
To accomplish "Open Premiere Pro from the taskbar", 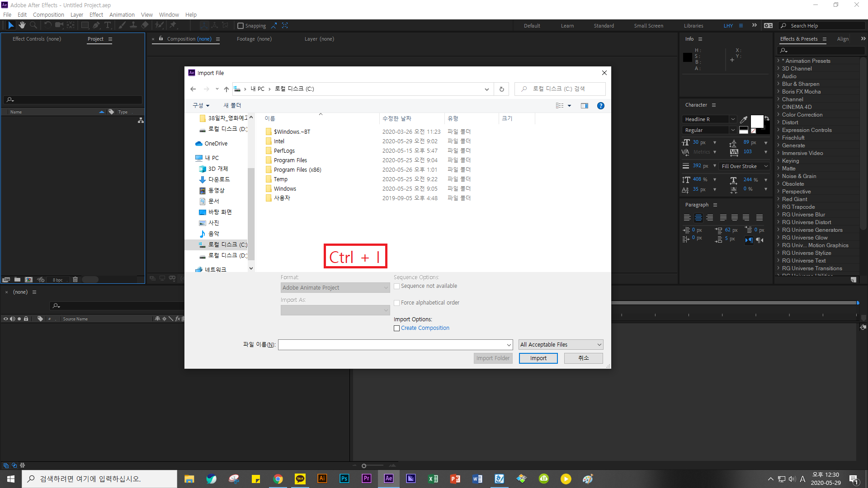I will [366, 479].
